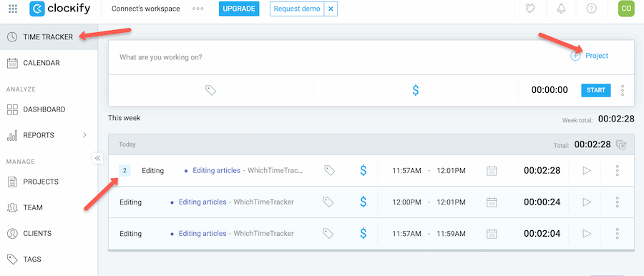Open Time Tracker in the sidebar
This screenshot has height=276, width=644.
click(x=49, y=37)
